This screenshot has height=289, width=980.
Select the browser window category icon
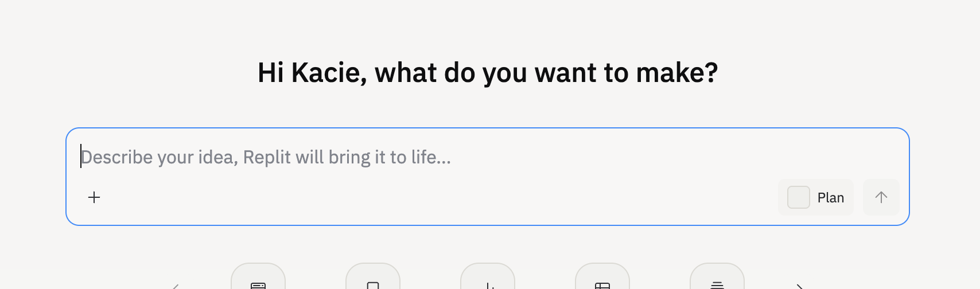(x=258, y=283)
